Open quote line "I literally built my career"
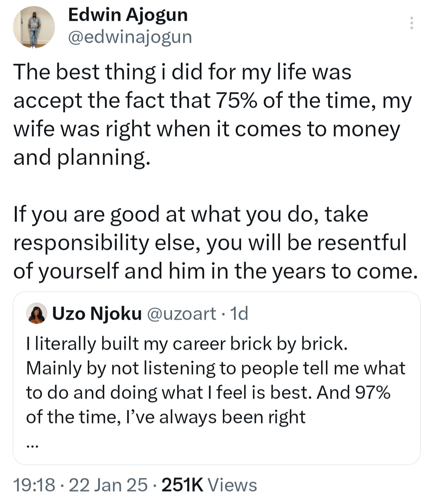Image resolution: width=433 pixels, height=504 pixels. [x=186, y=344]
